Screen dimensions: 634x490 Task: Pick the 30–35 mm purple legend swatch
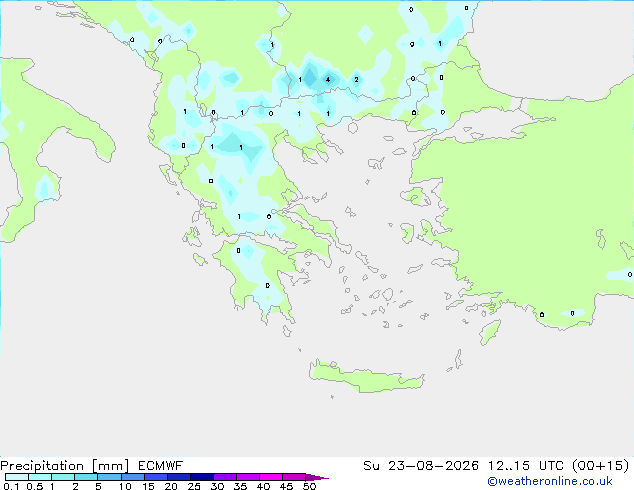225,477
